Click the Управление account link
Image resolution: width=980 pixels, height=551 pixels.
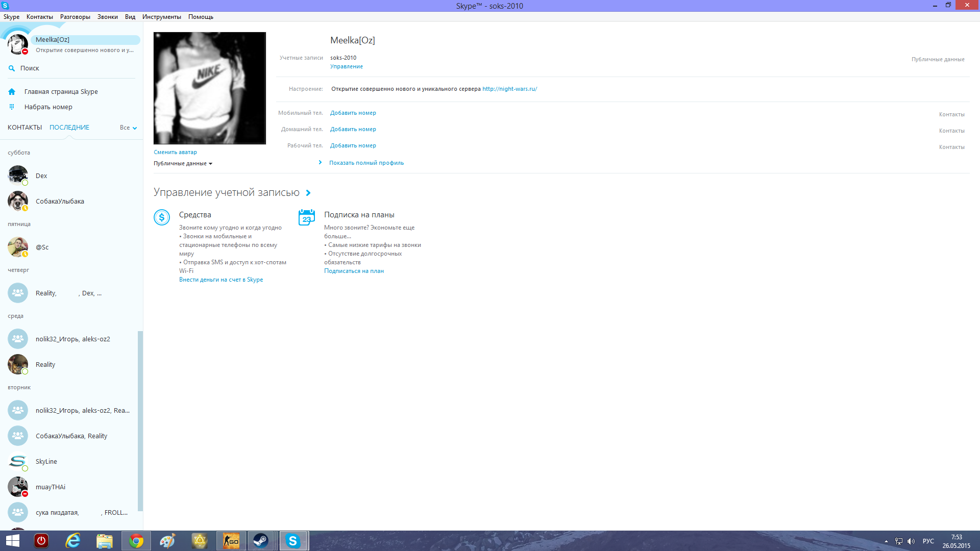[x=347, y=66]
